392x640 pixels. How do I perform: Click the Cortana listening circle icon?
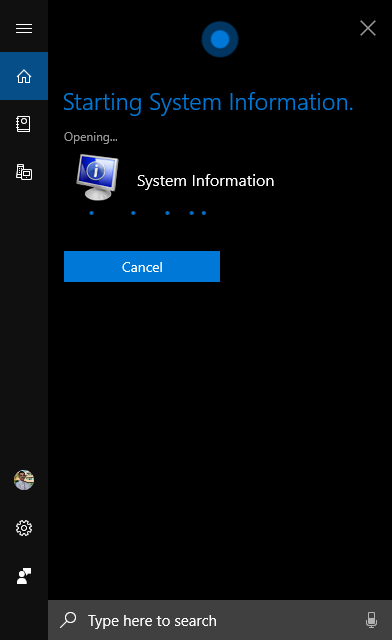click(220, 39)
